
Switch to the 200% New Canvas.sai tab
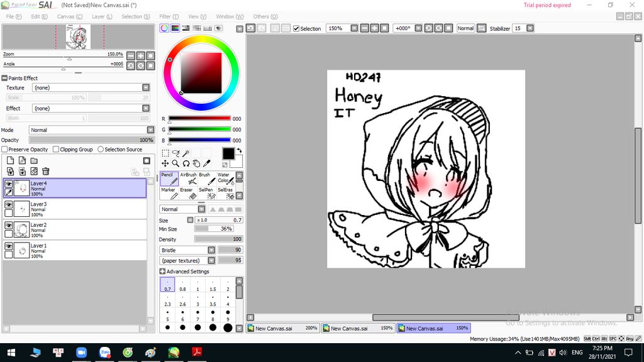[x=283, y=328]
